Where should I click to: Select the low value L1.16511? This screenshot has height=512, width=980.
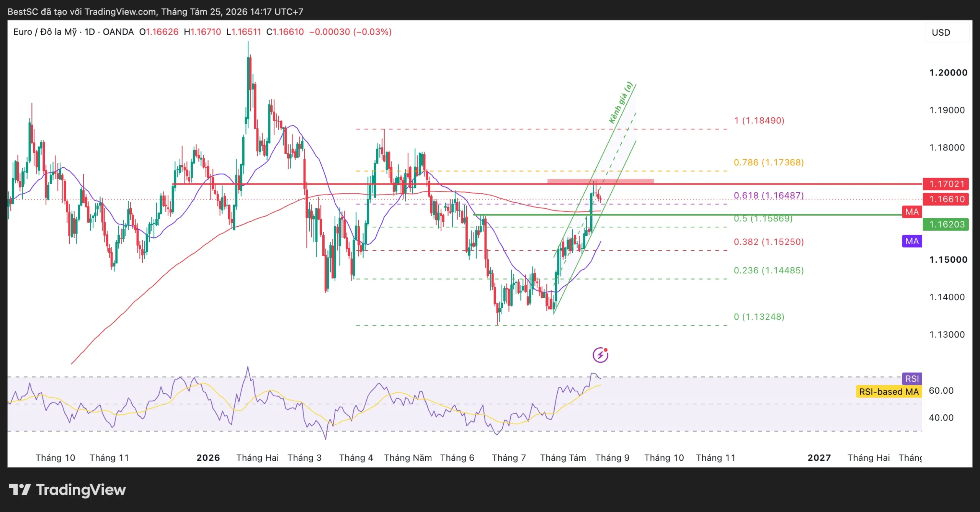click(x=243, y=32)
